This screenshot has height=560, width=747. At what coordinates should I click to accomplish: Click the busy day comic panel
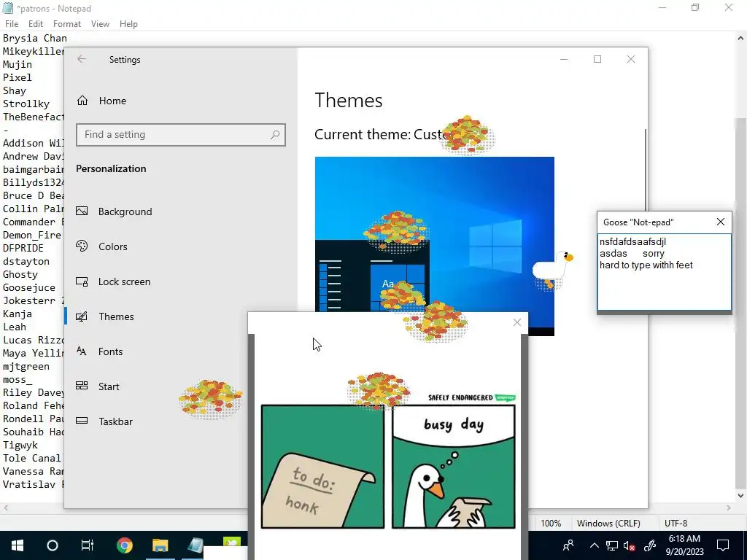(454, 467)
